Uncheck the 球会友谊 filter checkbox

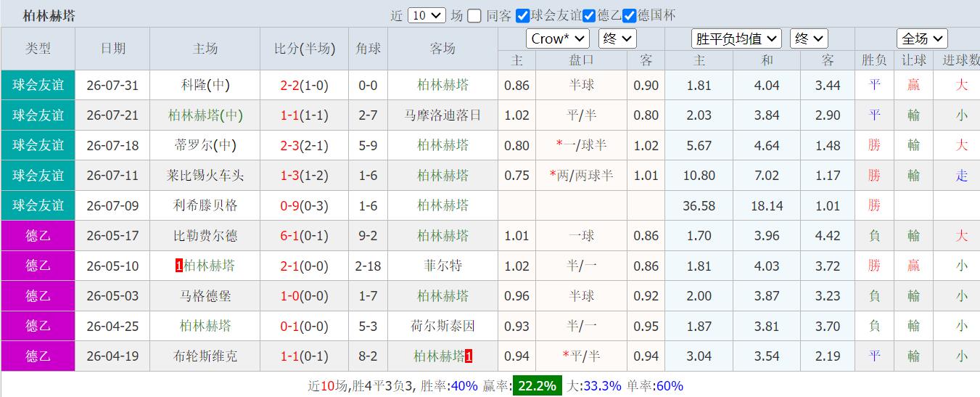[523, 16]
